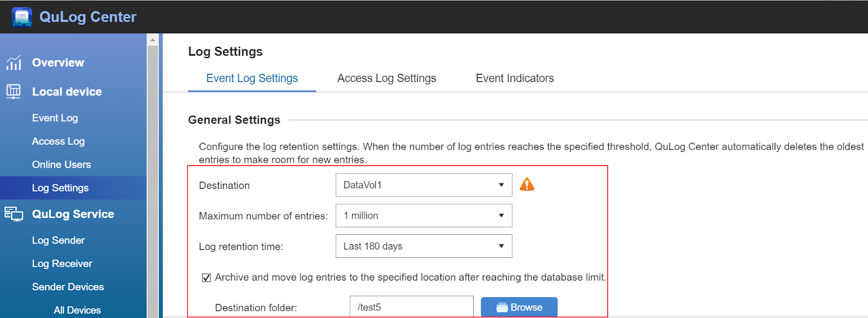The width and height of the screenshot is (868, 318).
Task: Select the Event Log Settings tab
Action: [x=252, y=78]
